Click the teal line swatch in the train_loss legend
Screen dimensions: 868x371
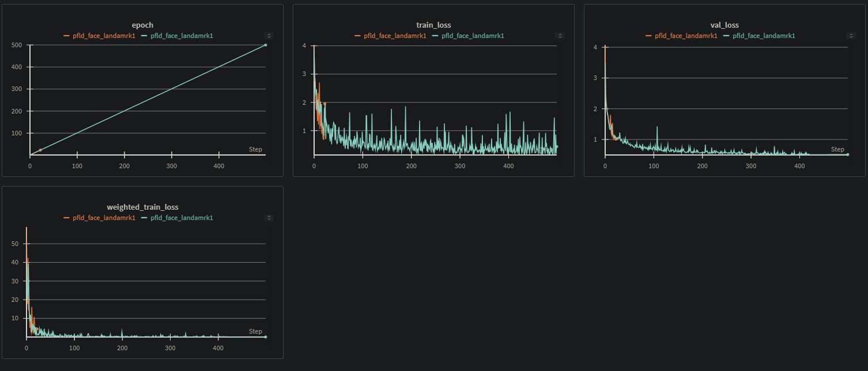click(x=435, y=36)
